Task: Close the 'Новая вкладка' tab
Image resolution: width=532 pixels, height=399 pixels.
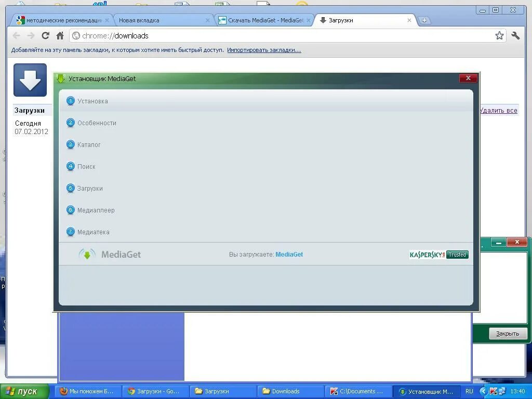Action: tap(208, 20)
